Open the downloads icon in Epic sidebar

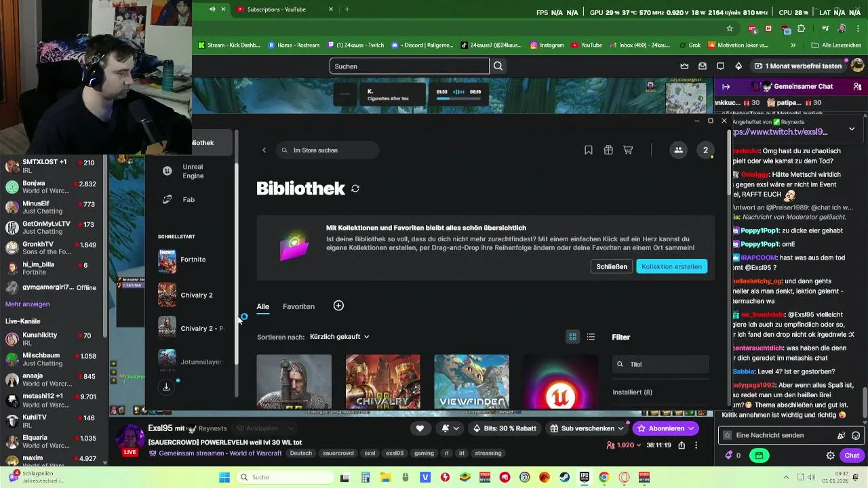click(x=166, y=387)
